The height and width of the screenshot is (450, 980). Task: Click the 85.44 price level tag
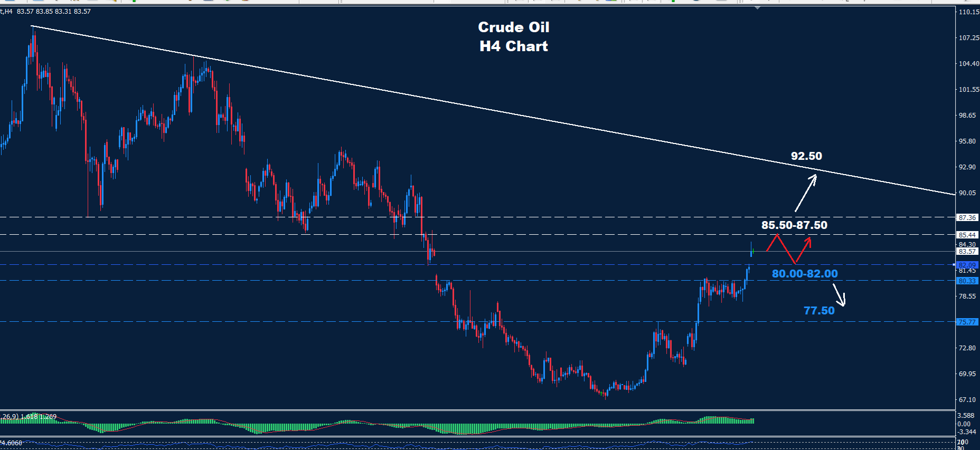[x=967, y=235]
